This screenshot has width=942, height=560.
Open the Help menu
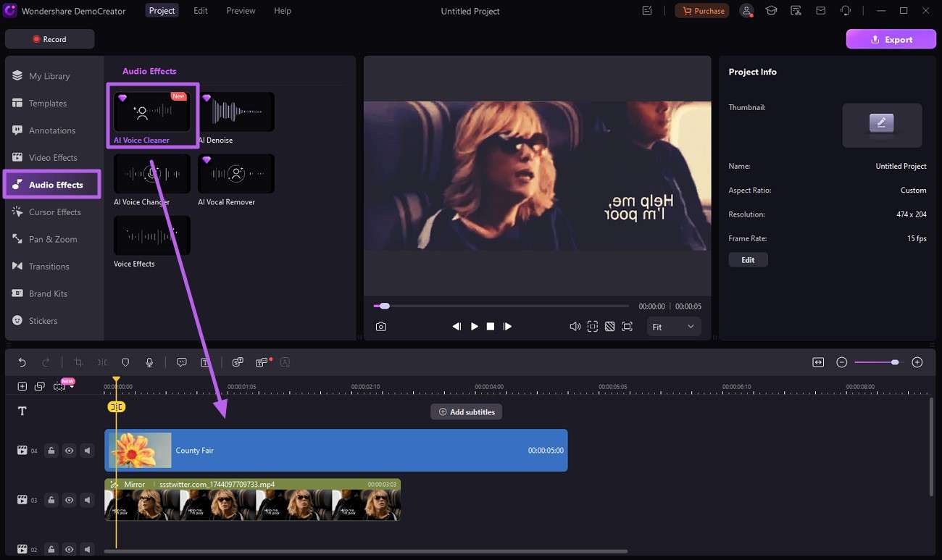[x=283, y=11]
